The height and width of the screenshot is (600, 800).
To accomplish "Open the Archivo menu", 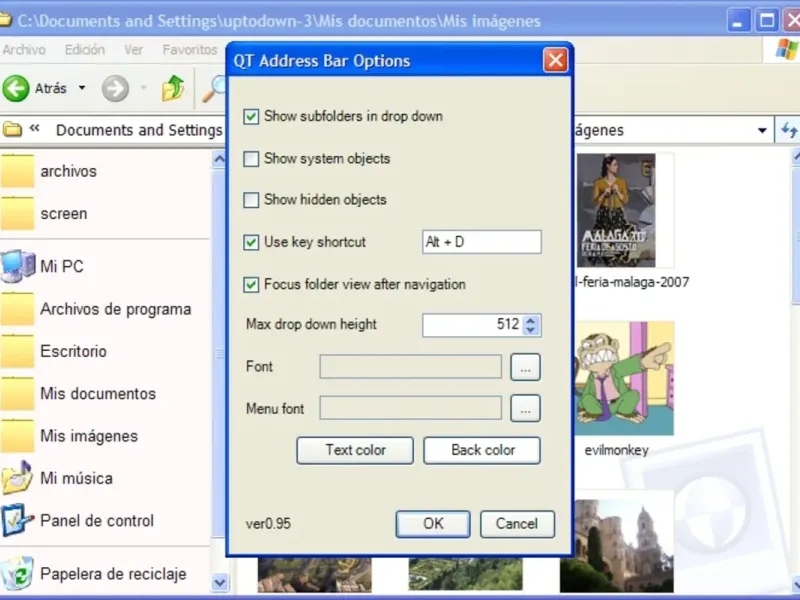I will [24, 49].
